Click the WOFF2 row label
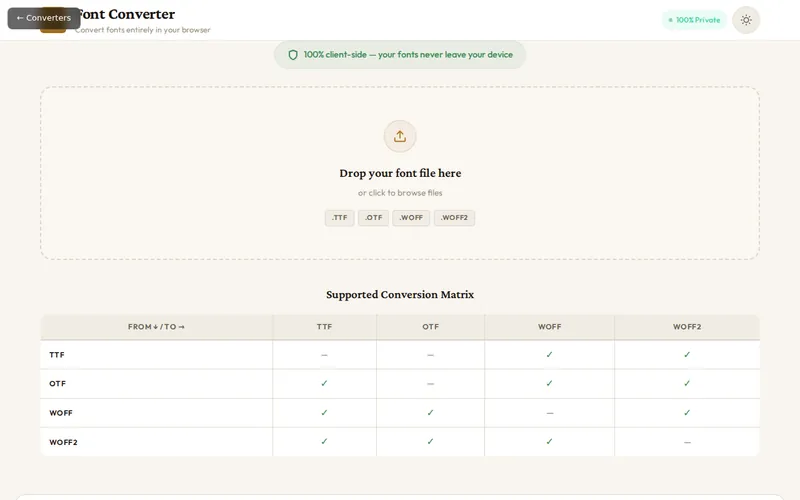 pos(63,442)
